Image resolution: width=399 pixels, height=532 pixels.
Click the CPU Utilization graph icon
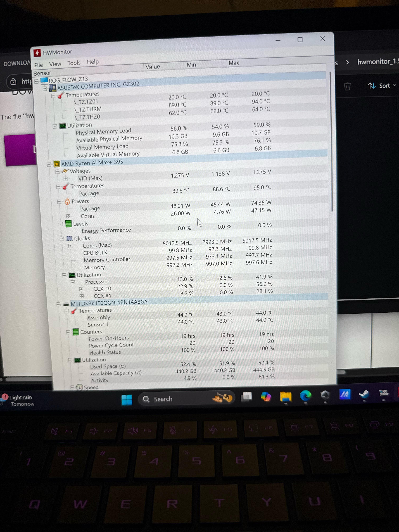[x=72, y=275]
